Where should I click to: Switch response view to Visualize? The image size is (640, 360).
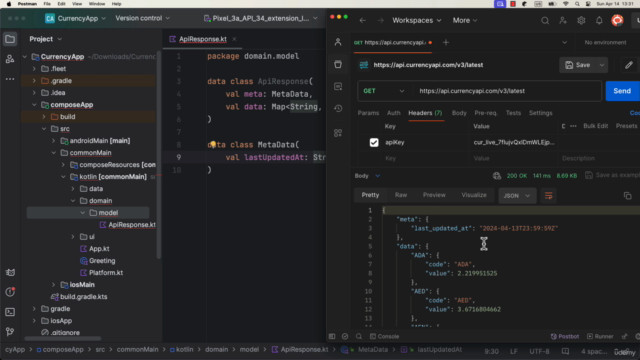pos(474,195)
